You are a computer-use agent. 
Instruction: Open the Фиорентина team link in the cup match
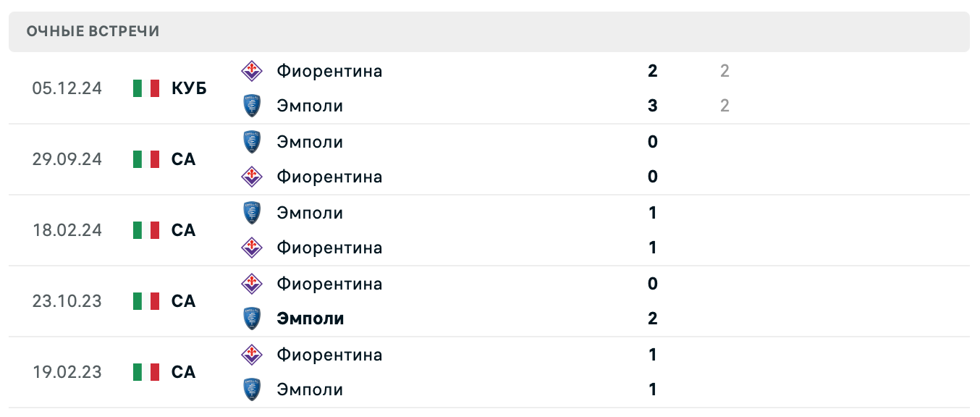[330, 70]
